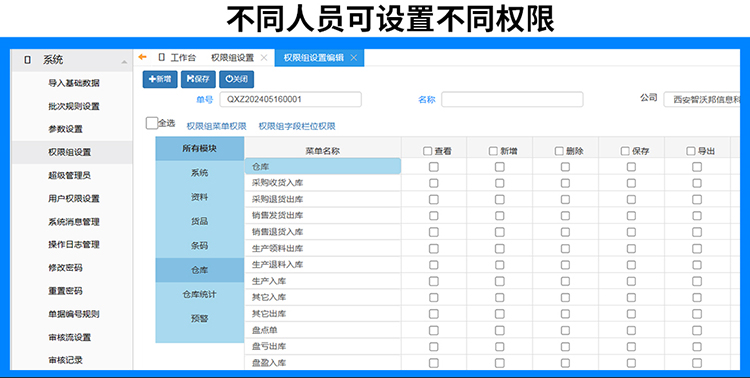Toggle the 查看 header checkbox
The width and height of the screenshot is (750, 378).
(x=427, y=151)
